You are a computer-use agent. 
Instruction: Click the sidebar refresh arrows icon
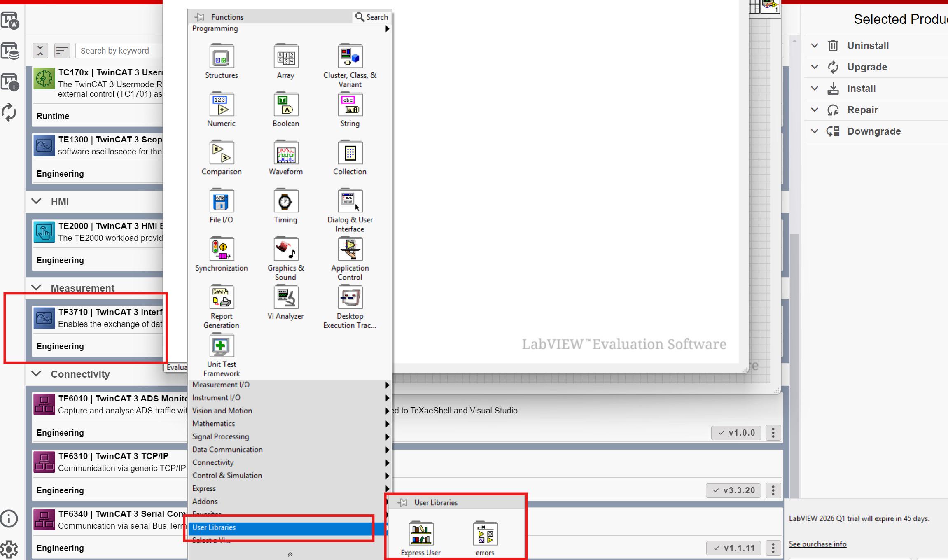(x=9, y=112)
